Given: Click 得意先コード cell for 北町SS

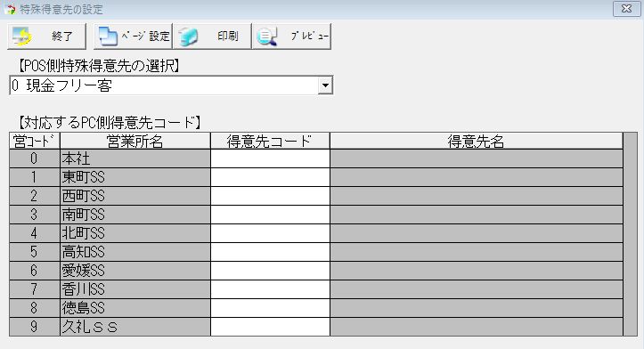Looking at the screenshot, I should (270, 233).
